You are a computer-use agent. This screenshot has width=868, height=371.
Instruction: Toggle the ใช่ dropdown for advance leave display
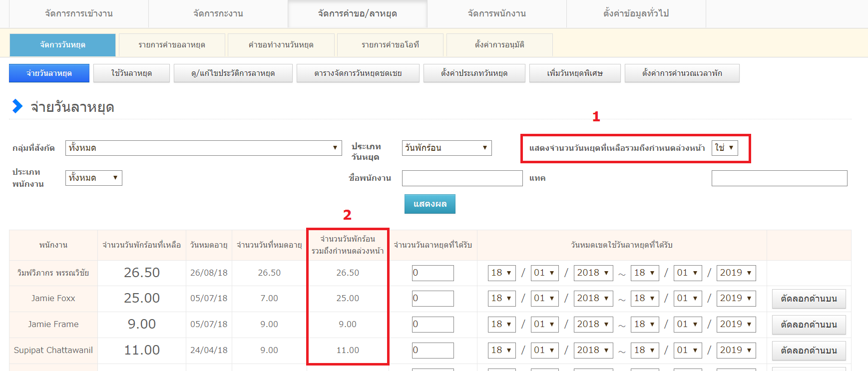(x=724, y=148)
